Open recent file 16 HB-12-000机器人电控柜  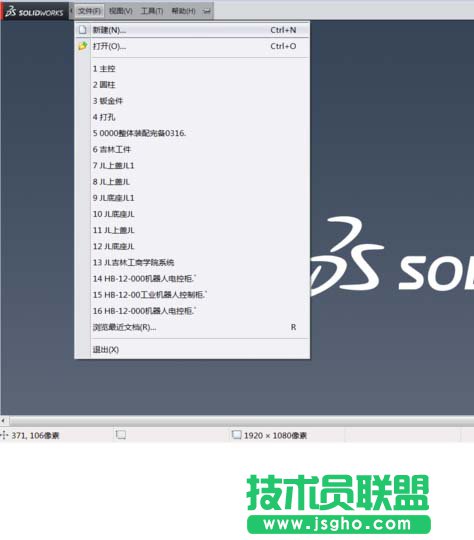click(x=192, y=311)
